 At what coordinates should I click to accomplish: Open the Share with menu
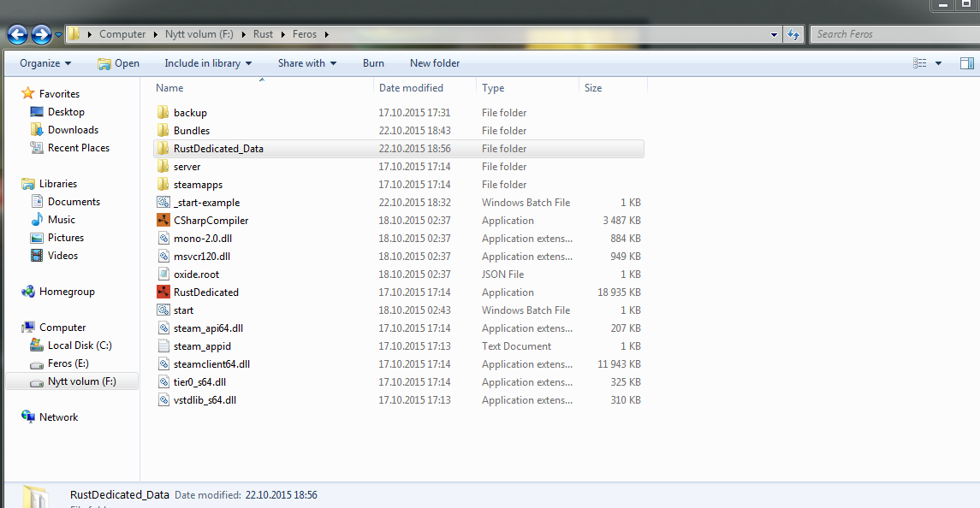point(307,63)
